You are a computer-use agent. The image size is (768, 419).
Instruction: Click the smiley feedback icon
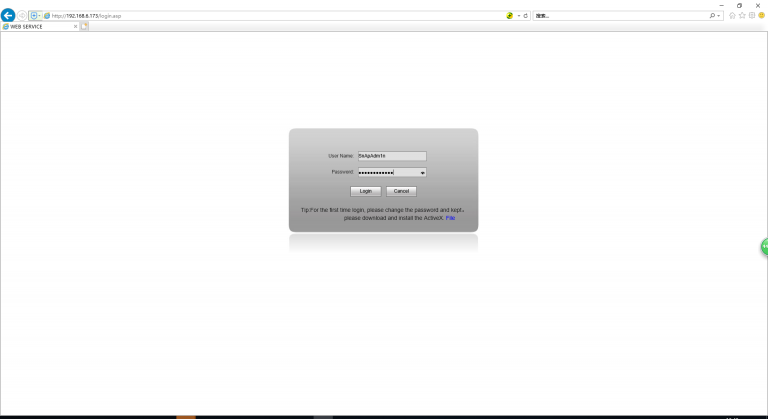point(762,16)
